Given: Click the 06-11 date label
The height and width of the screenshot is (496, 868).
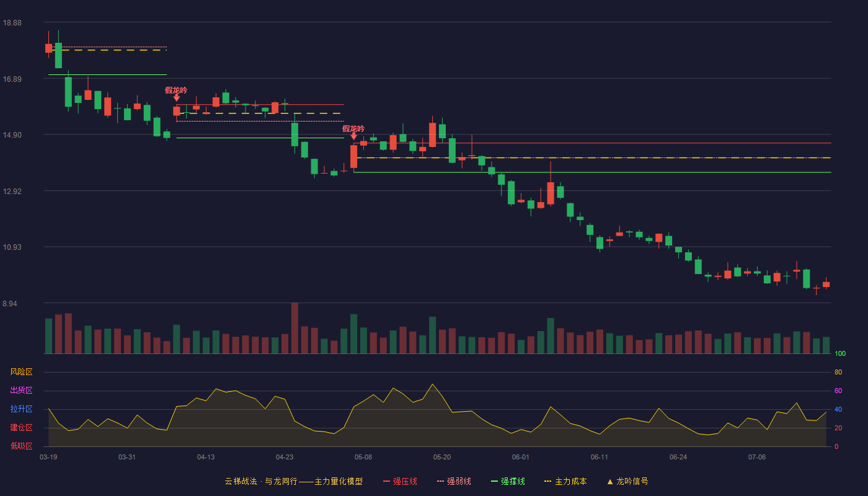Looking at the screenshot, I should (600, 457).
